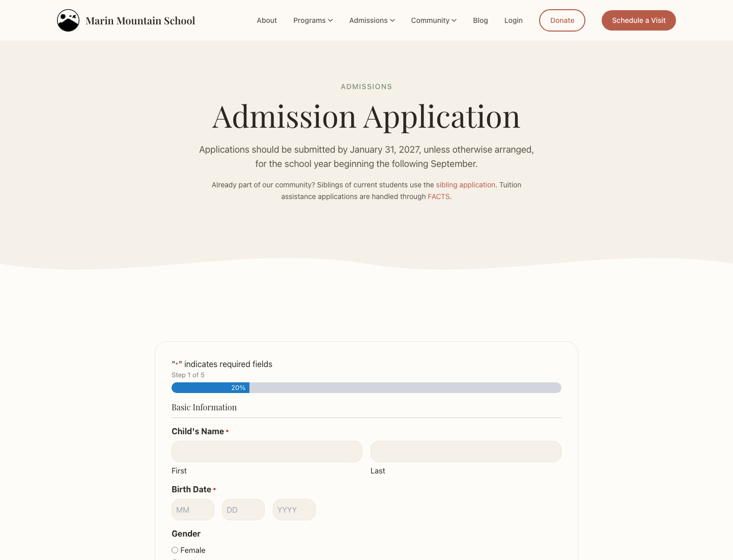This screenshot has height=560, width=733.
Task: Expand the Programs dropdown menu
Action: (x=313, y=20)
